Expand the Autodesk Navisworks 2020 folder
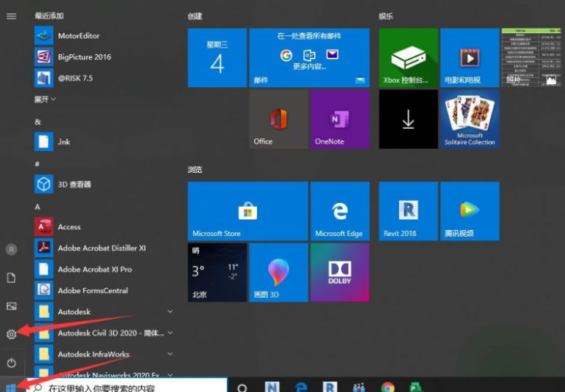This screenshot has height=392, width=565. [x=104, y=373]
